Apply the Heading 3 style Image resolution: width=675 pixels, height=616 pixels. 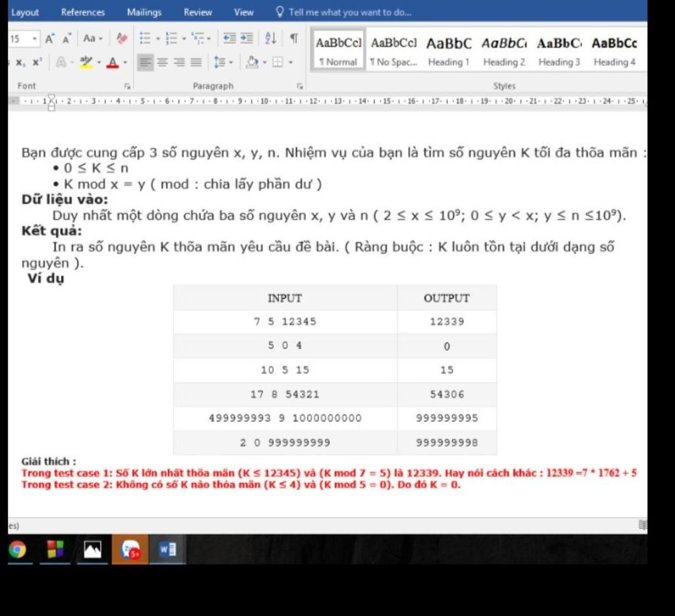(559, 50)
